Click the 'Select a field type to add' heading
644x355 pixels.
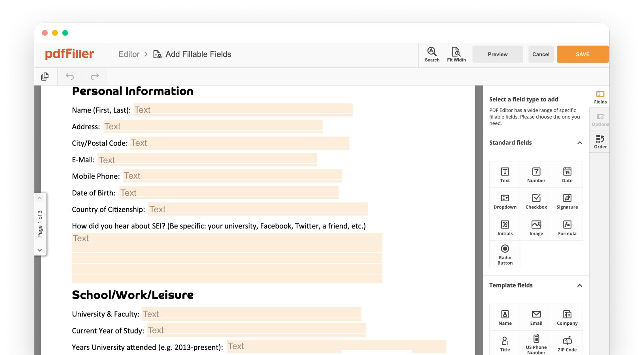point(524,99)
